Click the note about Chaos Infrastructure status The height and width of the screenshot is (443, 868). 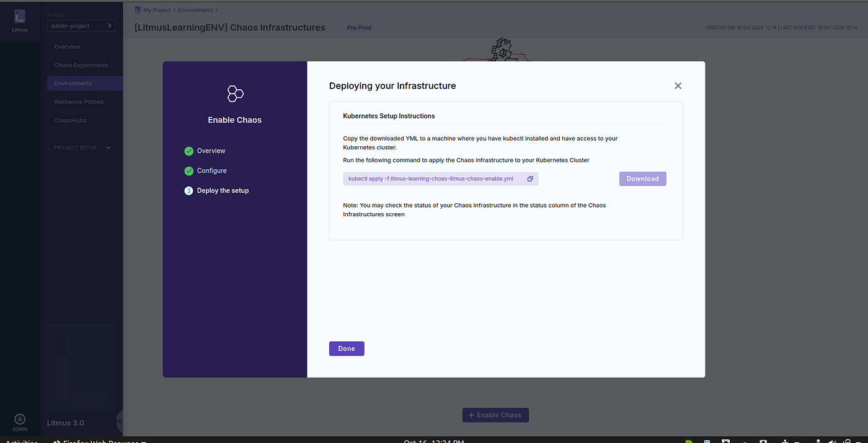474,209
